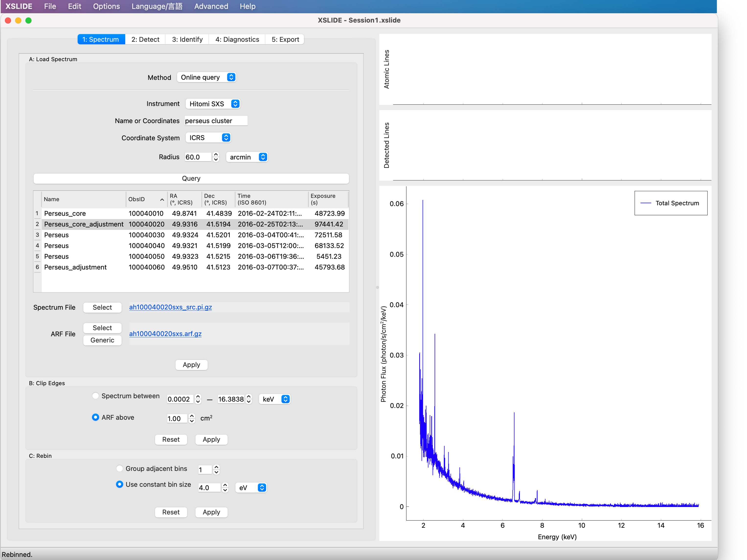The image size is (747, 560).
Task: Click the Time (ISO 8601) column header
Action: click(272, 199)
